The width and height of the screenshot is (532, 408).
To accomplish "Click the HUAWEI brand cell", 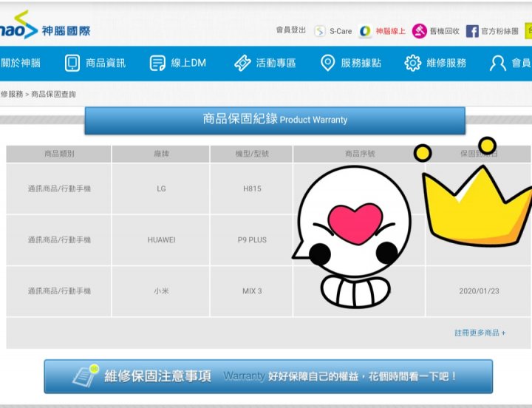I will click(x=161, y=240).
